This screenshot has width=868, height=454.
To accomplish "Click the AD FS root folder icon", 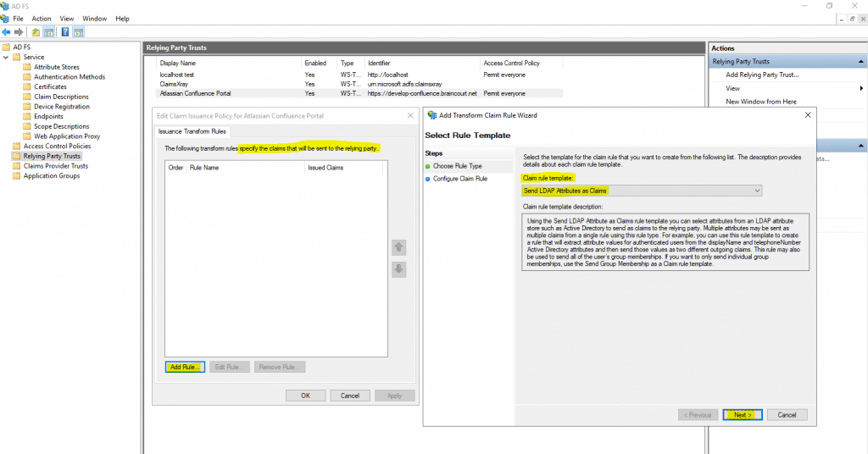I will click(x=6, y=47).
